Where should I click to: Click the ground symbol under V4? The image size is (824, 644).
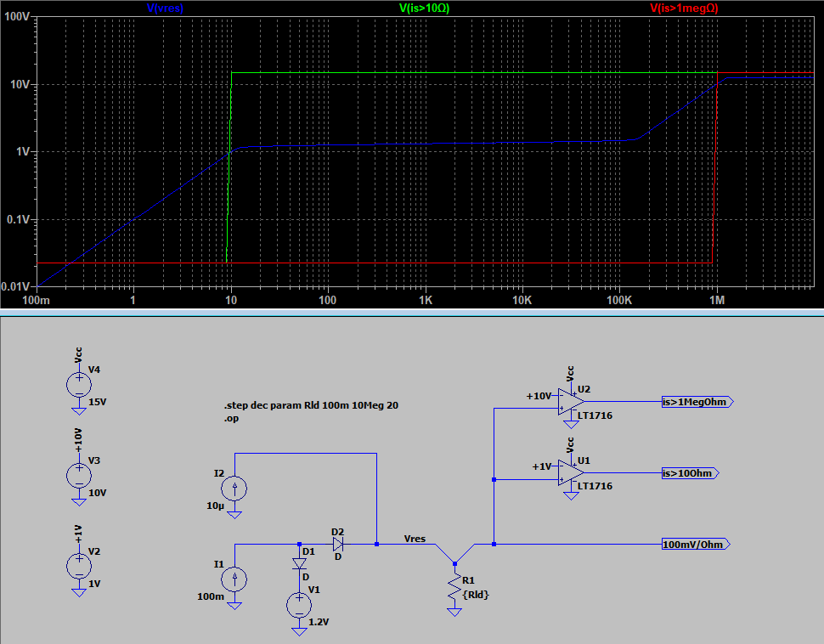click(x=79, y=410)
